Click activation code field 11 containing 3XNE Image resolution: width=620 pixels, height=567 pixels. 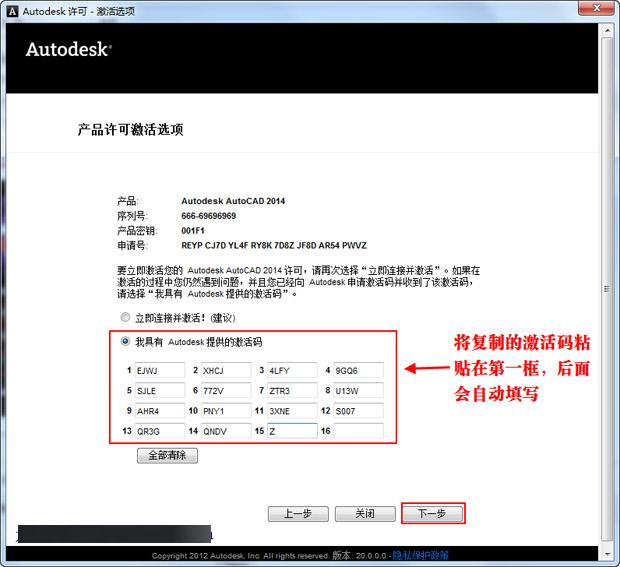coord(292,411)
